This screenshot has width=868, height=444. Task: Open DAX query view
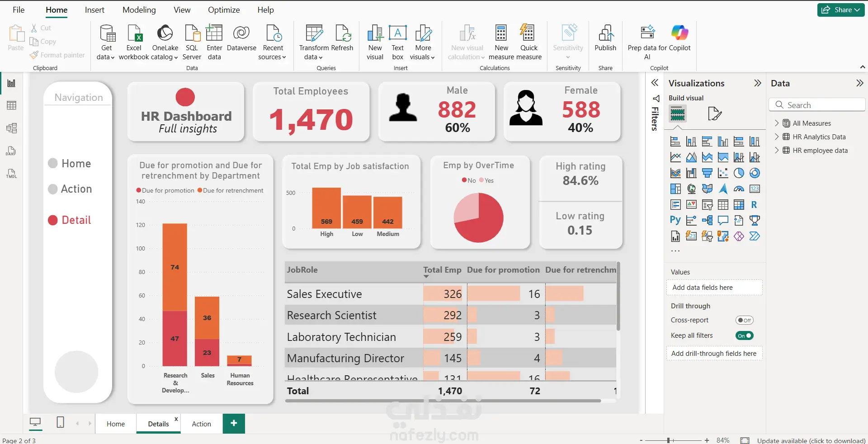[11, 151]
